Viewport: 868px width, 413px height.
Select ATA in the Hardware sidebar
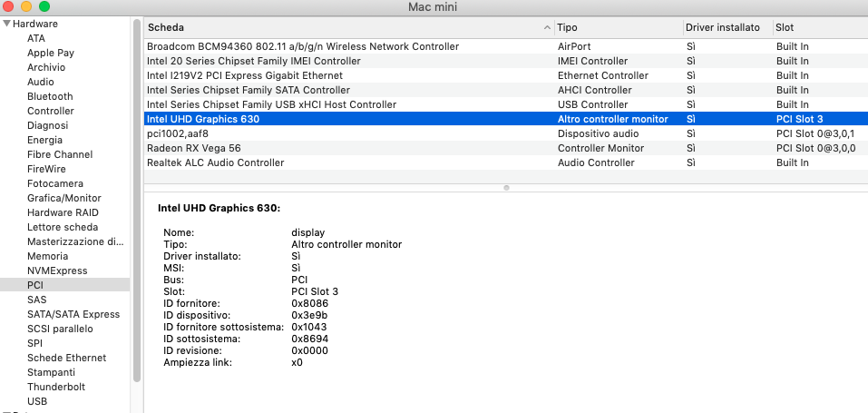pos(36,38)
